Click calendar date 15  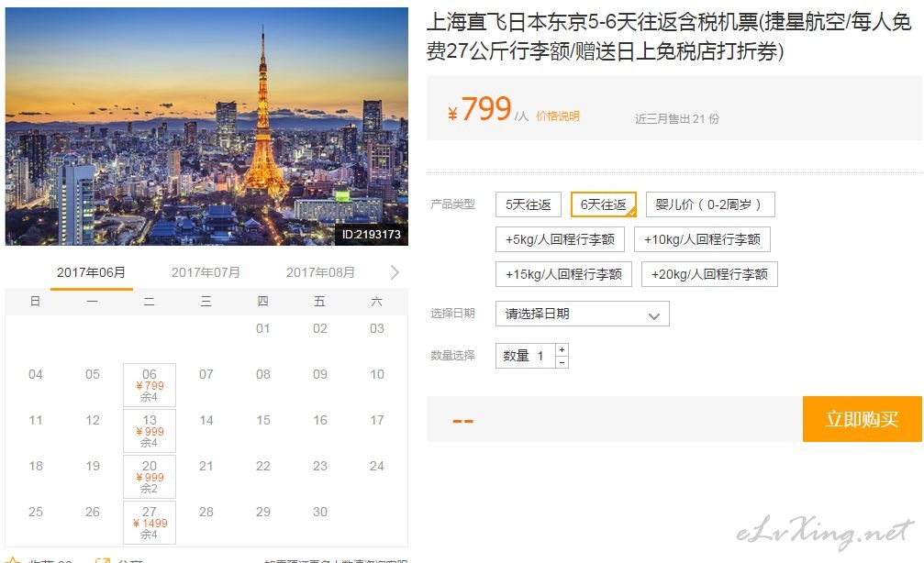pos(262,421)
